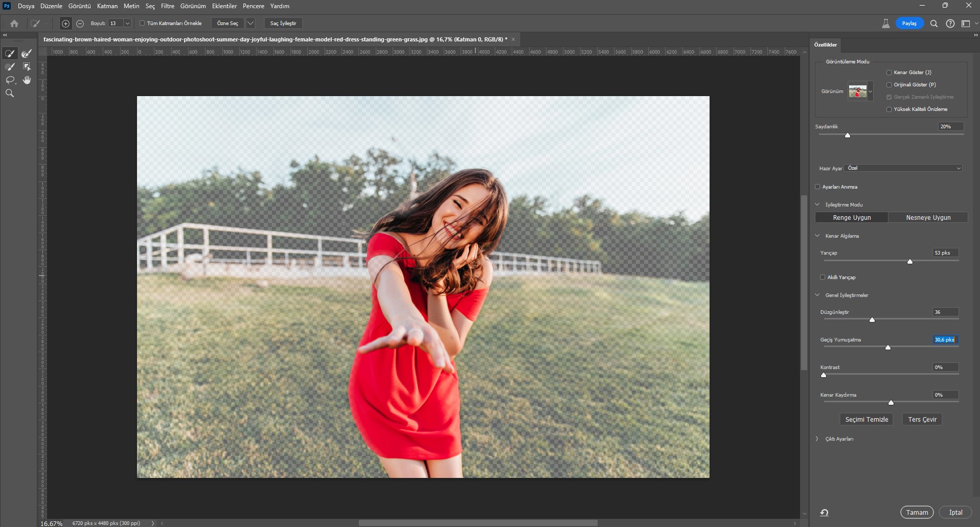Collapse the İyileştirme Modu section
980x527 pixels.
pyautogui.click(x=817, y=205)
